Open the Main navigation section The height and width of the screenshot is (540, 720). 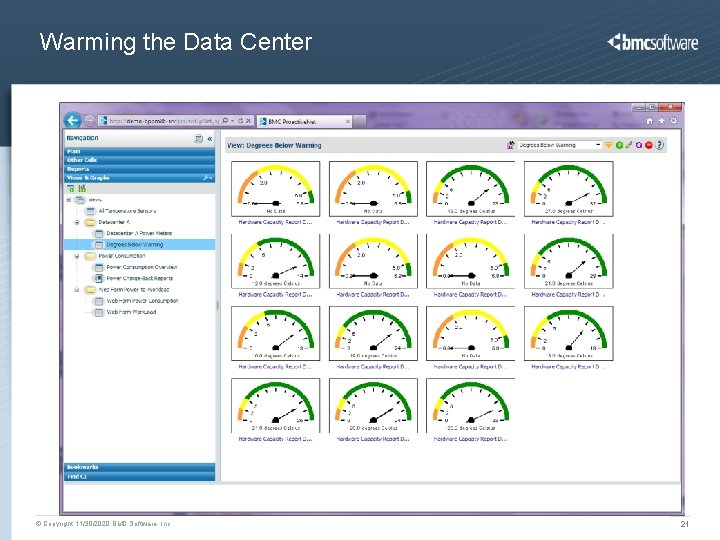(139, 151)
